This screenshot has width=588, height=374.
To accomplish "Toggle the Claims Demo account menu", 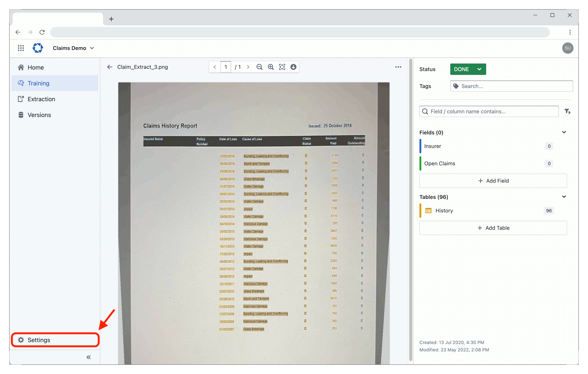I will [73, 48].
